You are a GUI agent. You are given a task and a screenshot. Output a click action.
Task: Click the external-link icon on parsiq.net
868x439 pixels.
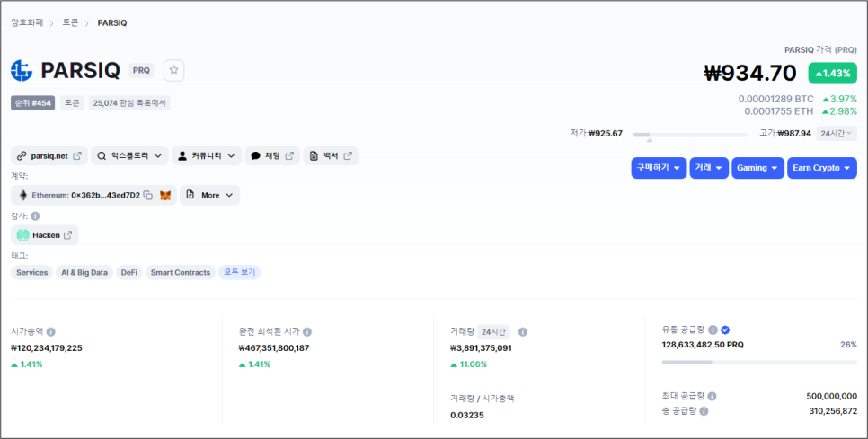(x=77, y=156)
